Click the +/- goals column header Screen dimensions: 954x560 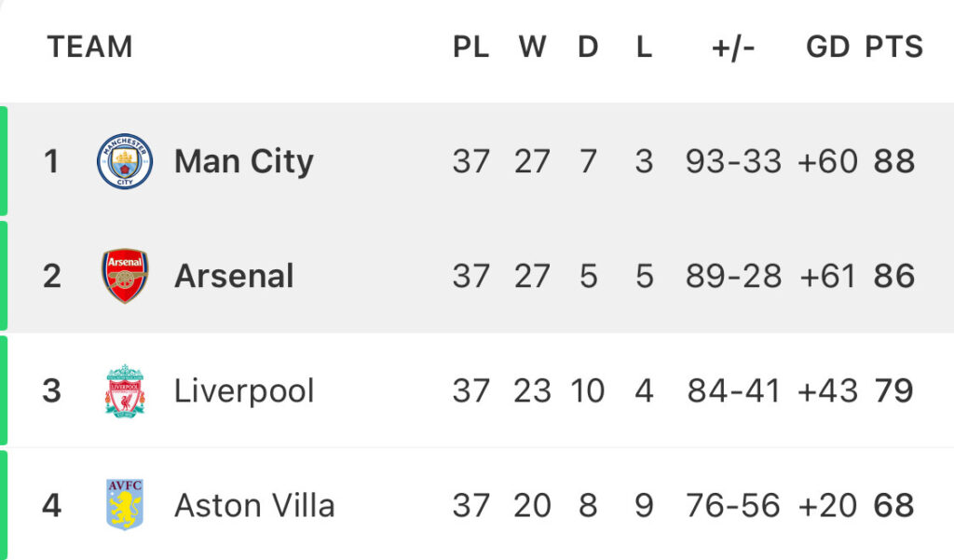(x=733, y=48)
